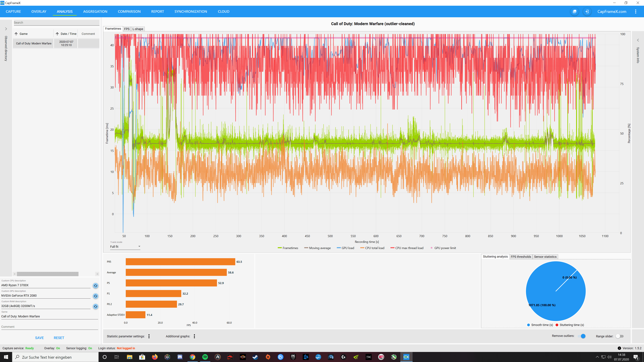Open the three-dot menu beside CapFrameX.com
The height and width of the screenshot is (362, 644).
point(635,12)
